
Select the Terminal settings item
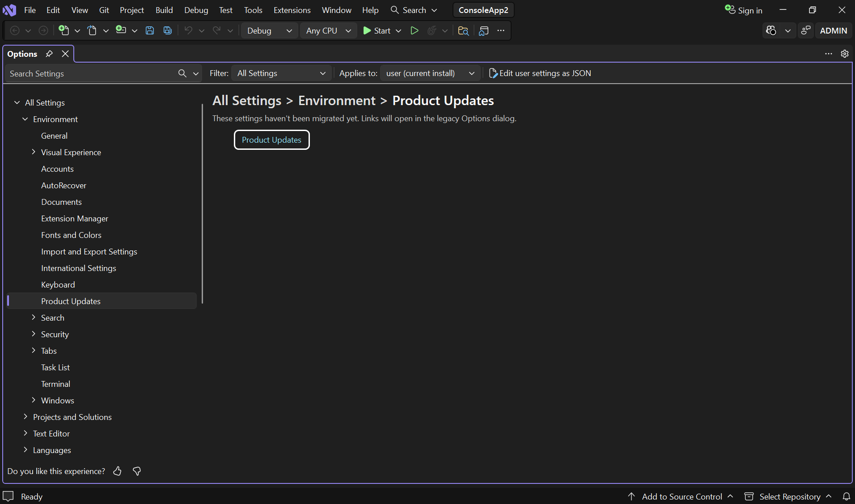55,384
